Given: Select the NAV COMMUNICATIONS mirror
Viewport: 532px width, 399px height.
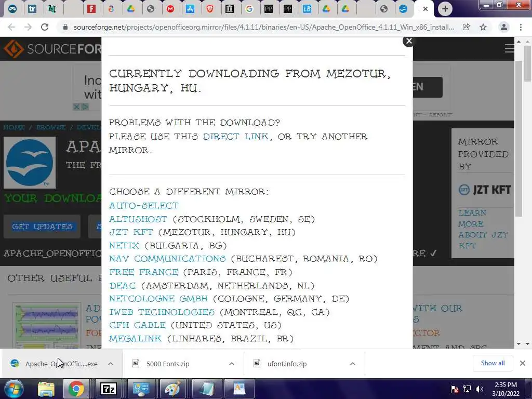Looking at the screenshot, I should 167,259.
